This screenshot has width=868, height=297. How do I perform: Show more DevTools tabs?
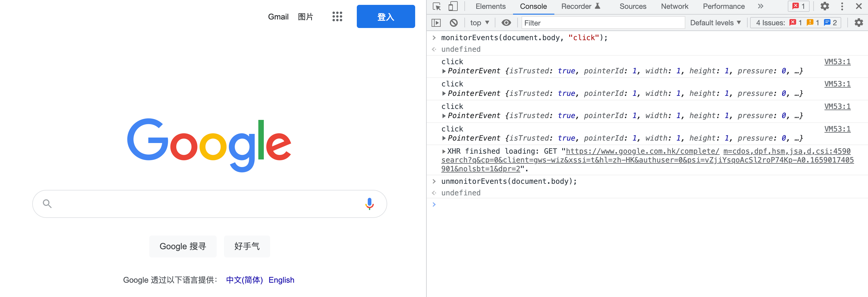(760, 6)
